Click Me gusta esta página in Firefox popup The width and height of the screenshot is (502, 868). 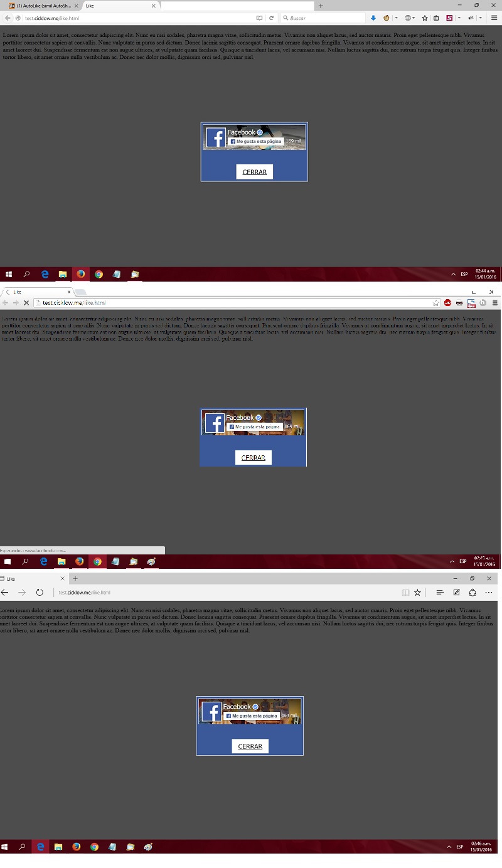click(x=255, y=142)
